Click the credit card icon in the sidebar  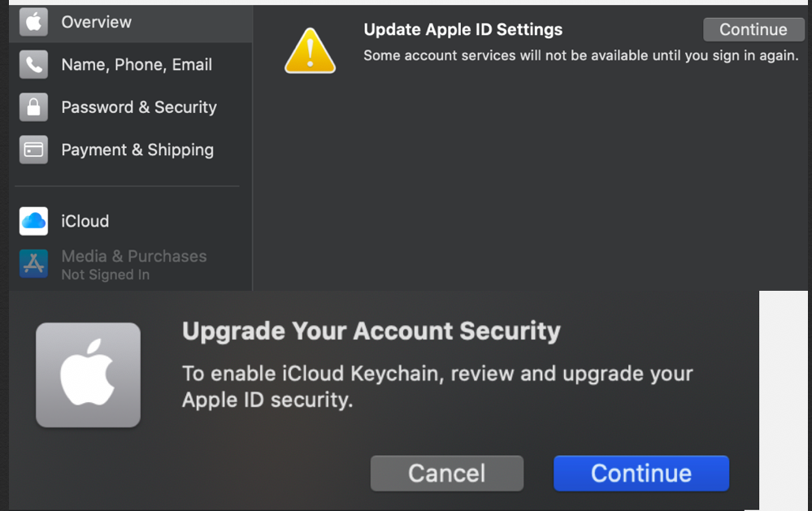33,149
